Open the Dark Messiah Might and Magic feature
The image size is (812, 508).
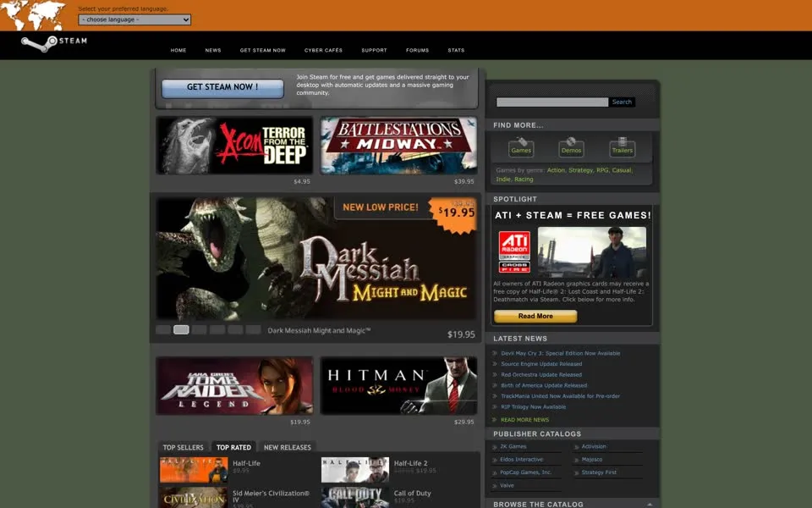pos(315,258)
